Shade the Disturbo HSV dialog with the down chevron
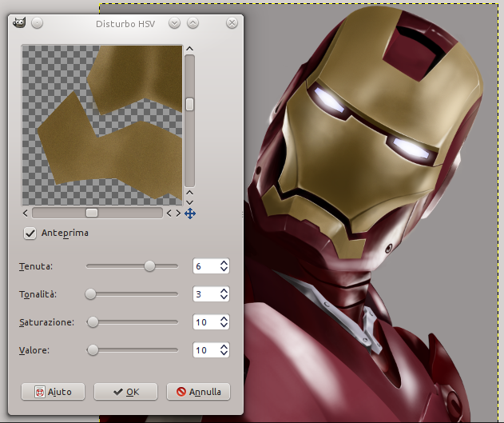This screenshot has width=504, height=423. point(175,23)
